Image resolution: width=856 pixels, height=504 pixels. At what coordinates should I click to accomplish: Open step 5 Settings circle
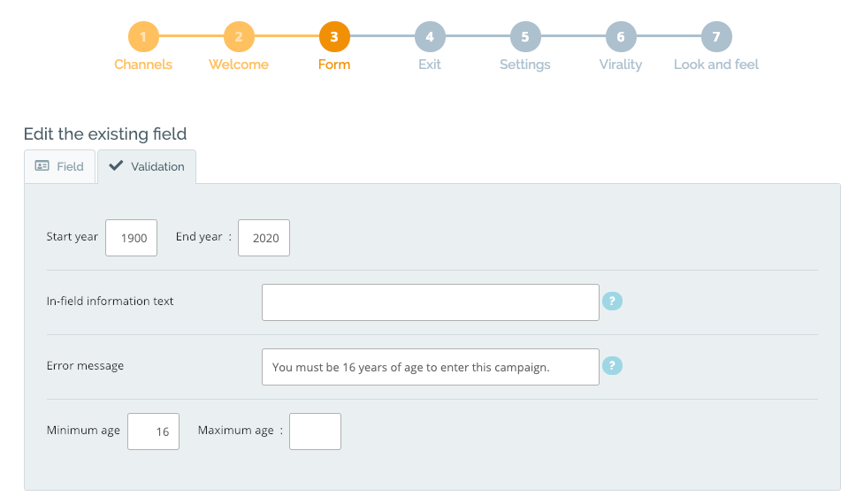click(x=525, y=36)
